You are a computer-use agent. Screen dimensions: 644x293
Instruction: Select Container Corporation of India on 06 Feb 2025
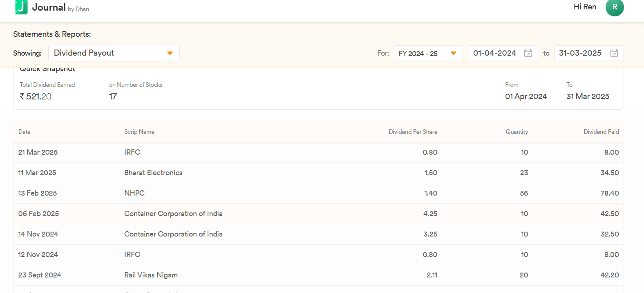[173, 214]
